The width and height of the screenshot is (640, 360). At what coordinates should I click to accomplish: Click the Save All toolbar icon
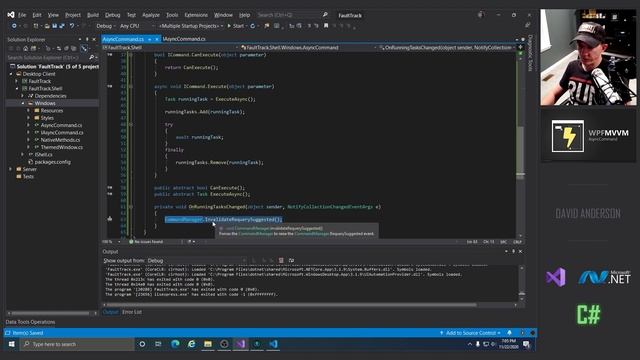[x=62, y=26]
